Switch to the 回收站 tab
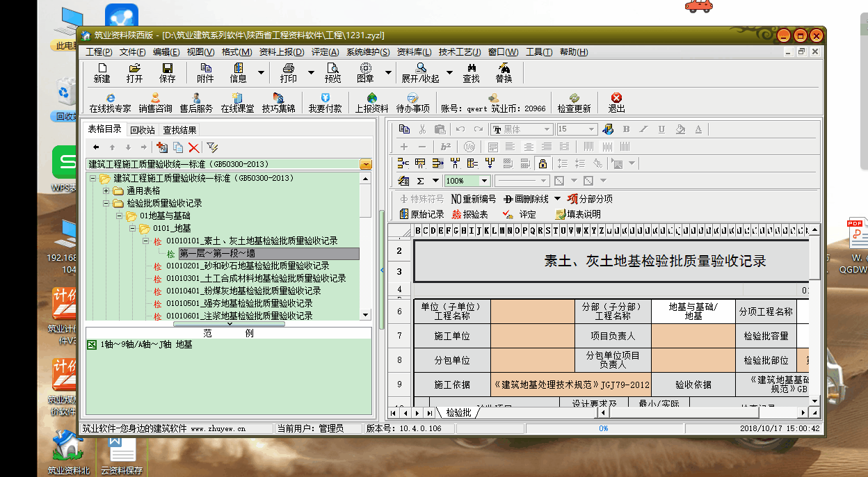The height and width of the screenshot is (477, 868). pos(143,130)
